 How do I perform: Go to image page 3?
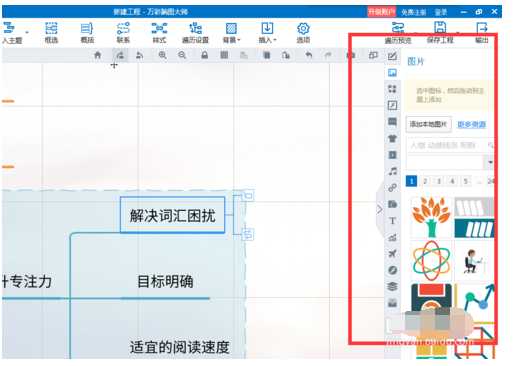[x=439, y=181]
